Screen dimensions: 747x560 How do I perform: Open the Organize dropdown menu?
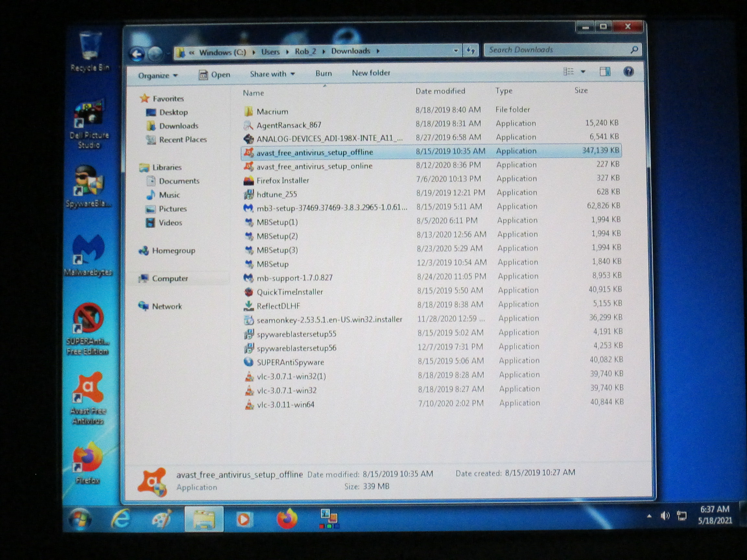coord(158,75)
